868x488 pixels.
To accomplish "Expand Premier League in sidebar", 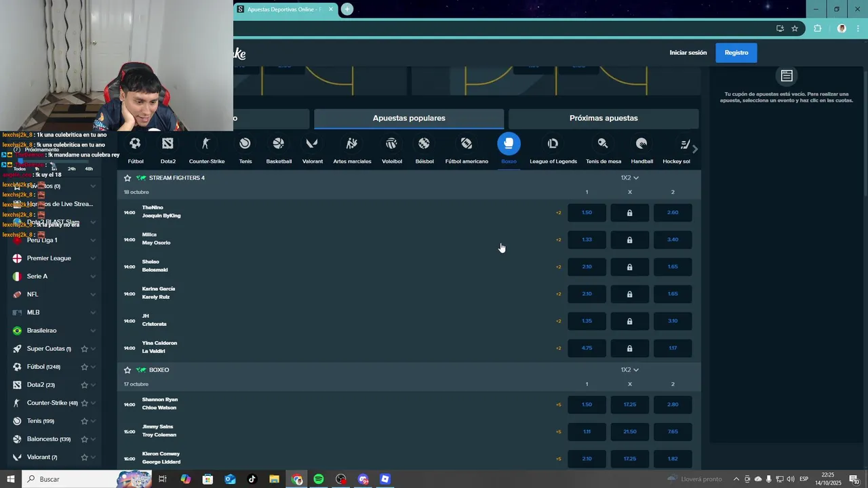I will tap(93, 258).
